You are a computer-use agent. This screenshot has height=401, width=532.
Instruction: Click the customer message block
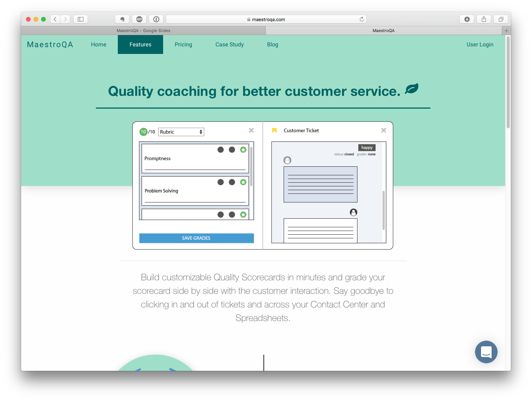[x=321, y=184]
